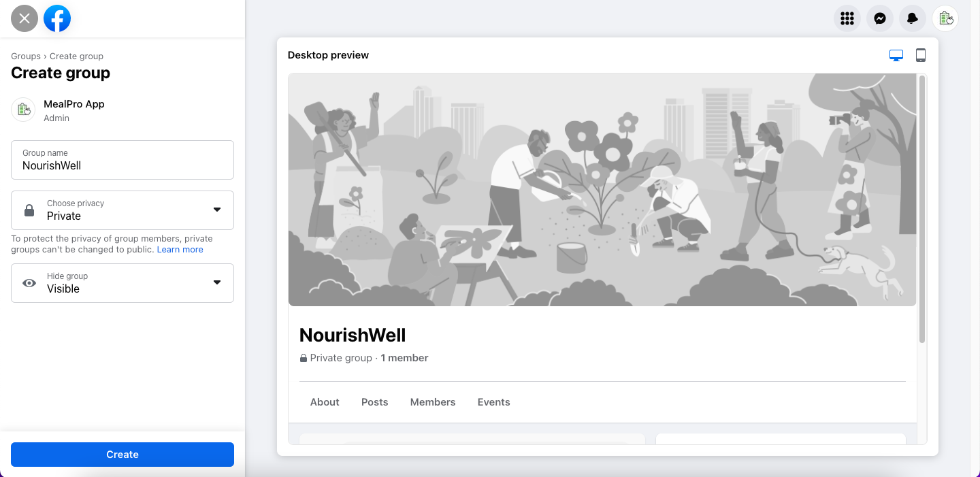Click the MealPro App admin avatar
Screen dimensions: 980x477
(x=23, y=110)
